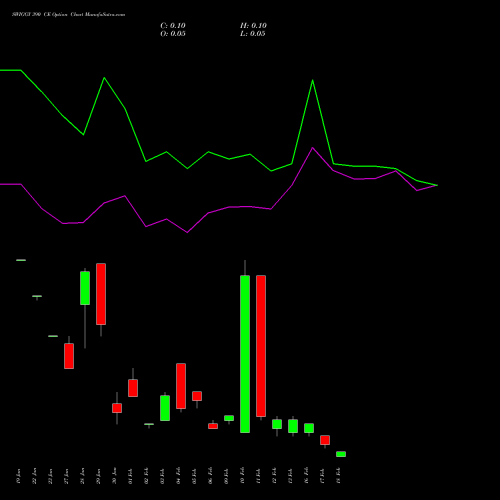Screen dimensions: 500x500
Task: Select the small red candle for 06 Feb
Action: pyautogui.click(x=213, y=426)
